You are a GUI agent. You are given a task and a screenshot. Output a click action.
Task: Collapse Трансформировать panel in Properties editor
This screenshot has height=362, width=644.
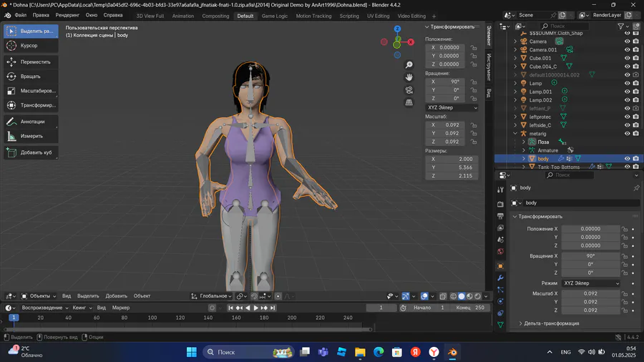click(x=540, y=216)
